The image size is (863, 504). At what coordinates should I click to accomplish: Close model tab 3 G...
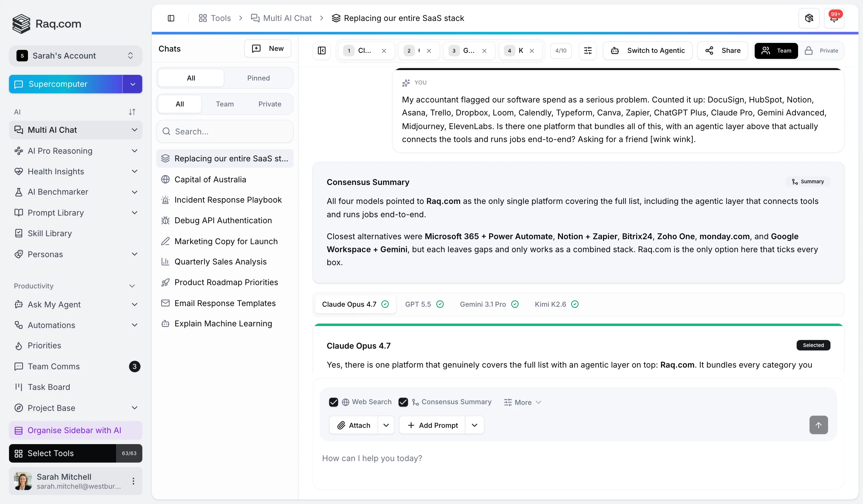click(x=484, y=51)
